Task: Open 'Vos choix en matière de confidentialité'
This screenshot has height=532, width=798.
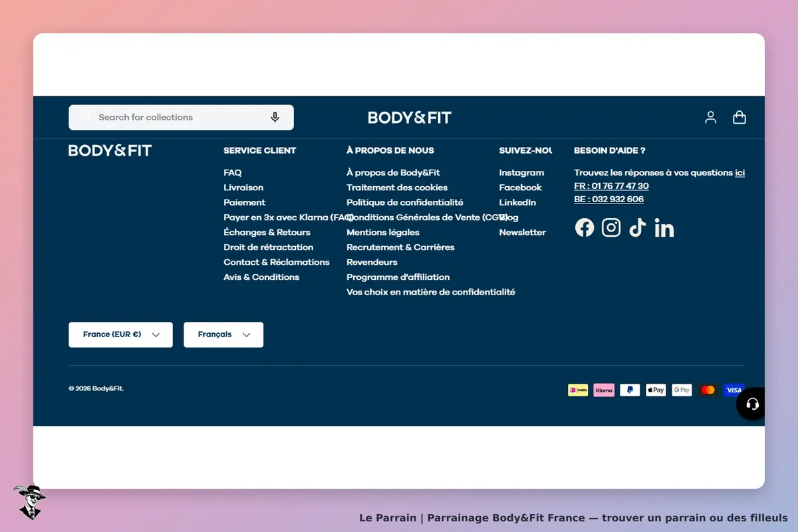Action: (x=431, y=293)
